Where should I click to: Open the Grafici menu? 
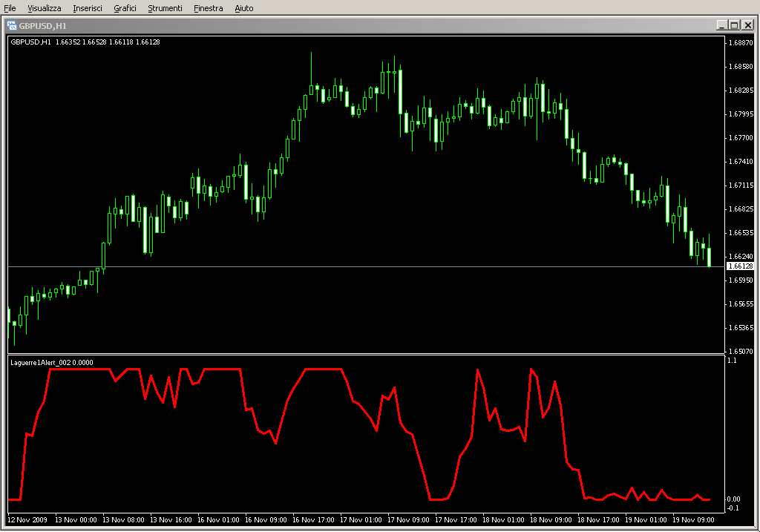125,8
